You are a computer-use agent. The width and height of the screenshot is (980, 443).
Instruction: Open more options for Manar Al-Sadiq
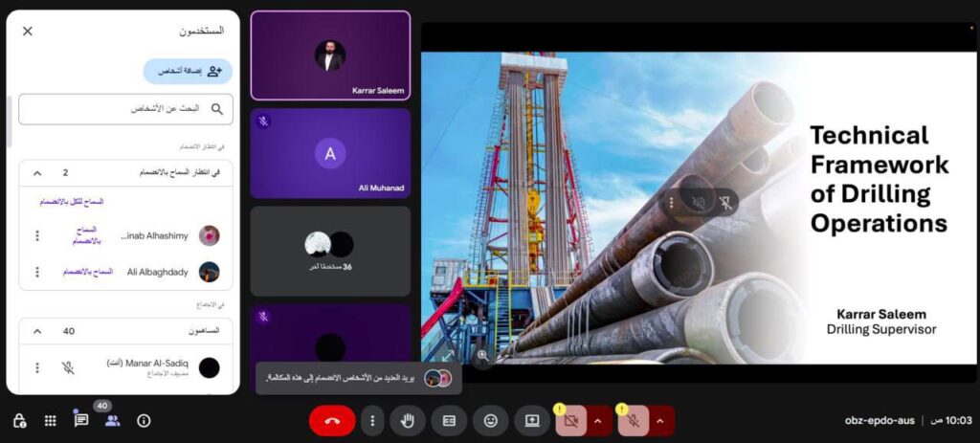(x=37, y=367)
